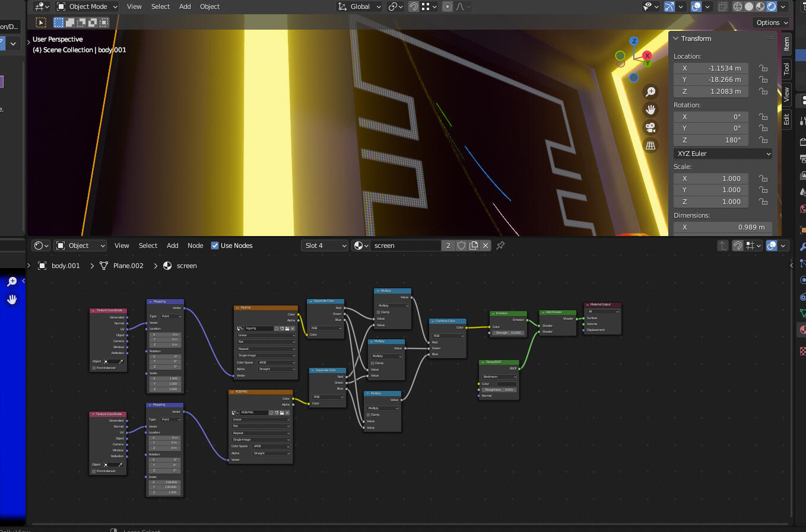Toggle lock on Location X
The height and width of the screenshot is (532, 806).
(763, 68)
